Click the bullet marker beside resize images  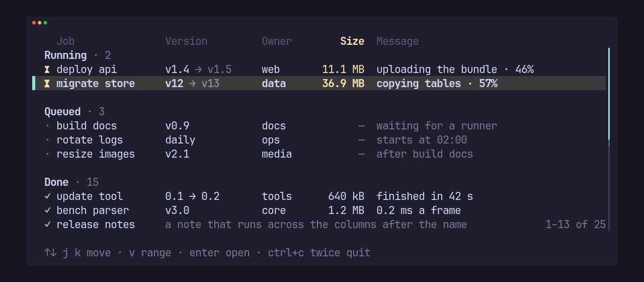47,154
